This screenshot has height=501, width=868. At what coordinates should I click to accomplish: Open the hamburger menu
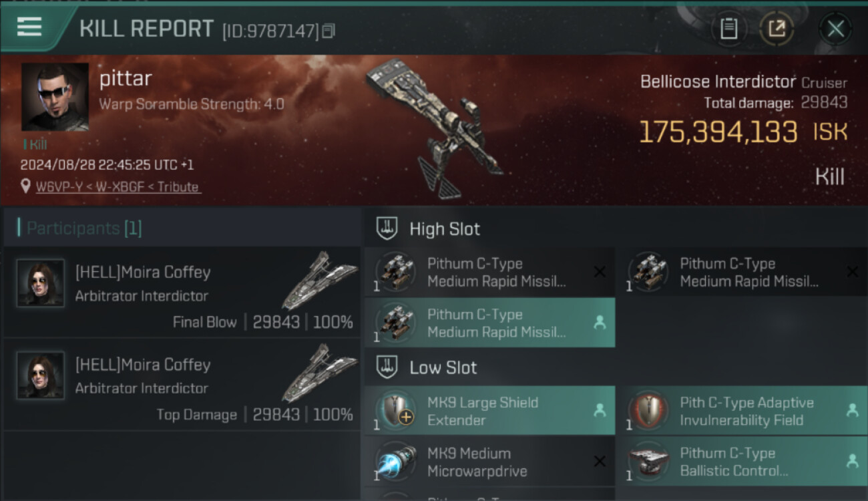(x=29, y=27)
